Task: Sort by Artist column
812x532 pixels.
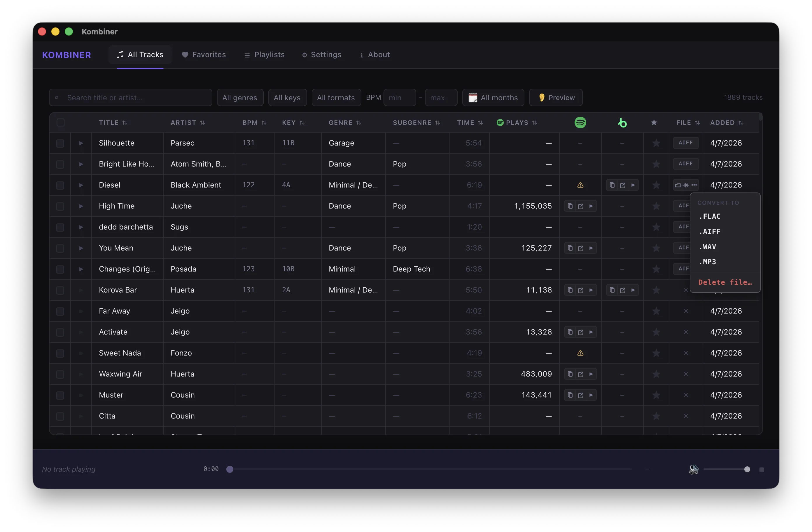Action: tap(188, 123)
